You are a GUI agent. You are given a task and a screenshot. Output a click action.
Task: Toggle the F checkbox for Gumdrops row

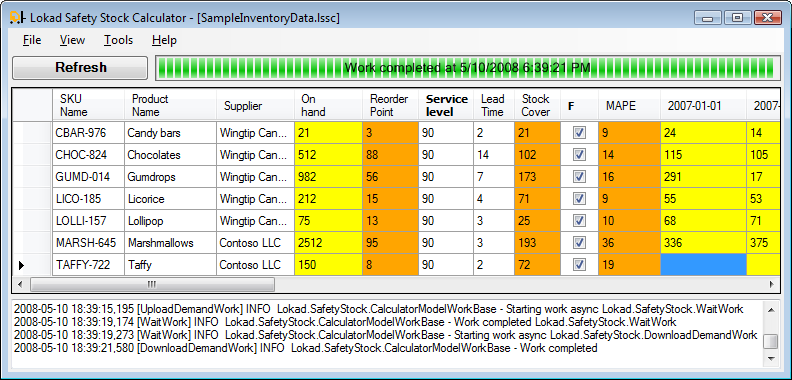(x=579, y=176)
